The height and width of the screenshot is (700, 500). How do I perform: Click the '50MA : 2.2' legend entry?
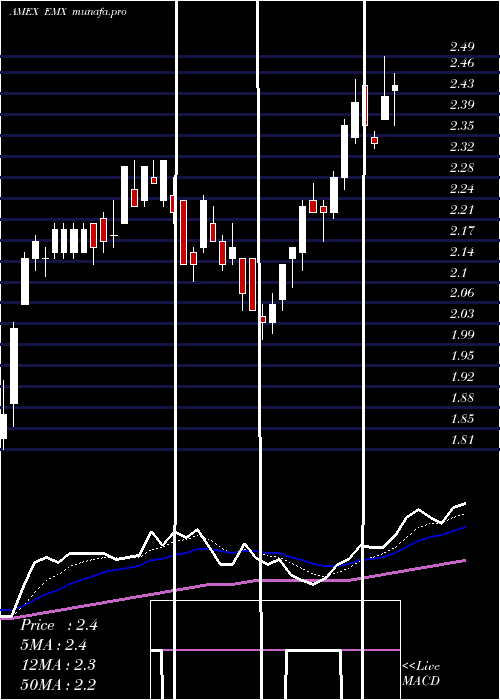tap(58, 684)
